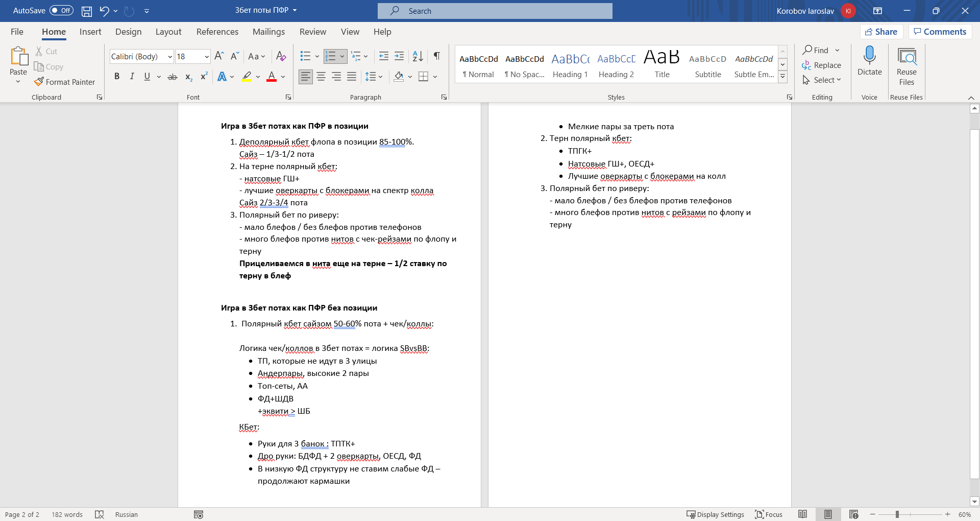Screen dimensions: 980x521
Task: Click the Share button
Action: [881, 32]
